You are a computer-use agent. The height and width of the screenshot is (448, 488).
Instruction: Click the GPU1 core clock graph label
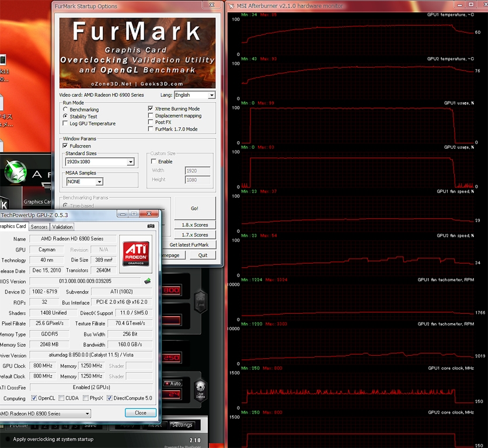tap(451, 368)
